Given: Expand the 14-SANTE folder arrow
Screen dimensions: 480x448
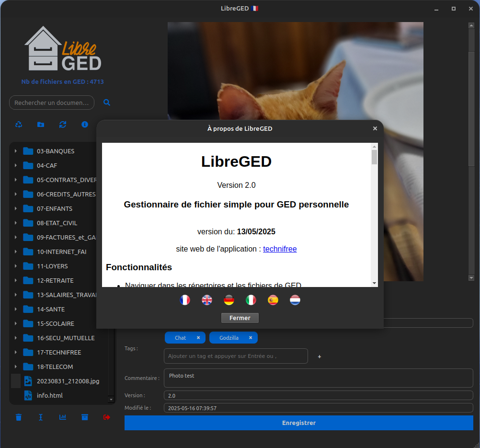Looking at the screenshot, I should (16, 310).
